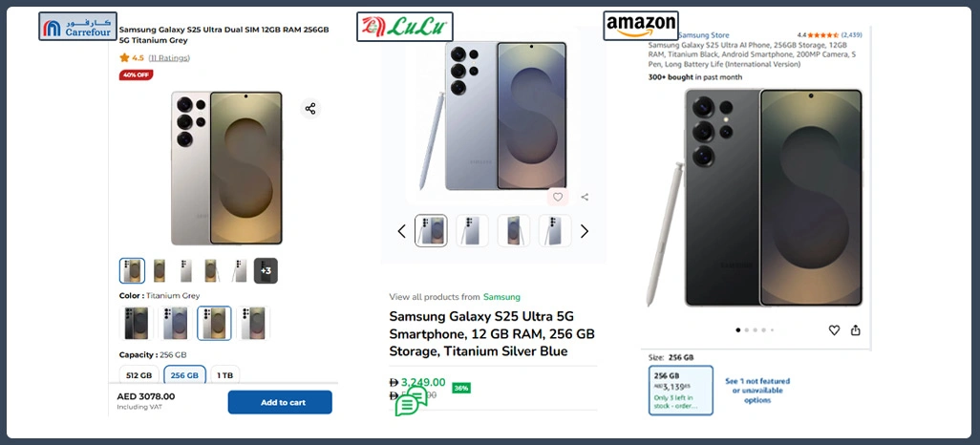
Task: Click the LuLu wishlist heart icon
Action: coord(558,198)
